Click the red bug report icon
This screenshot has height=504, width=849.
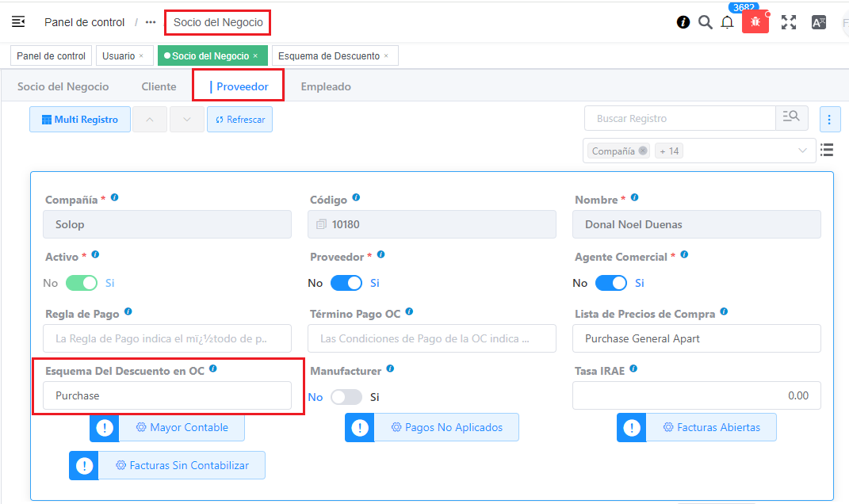pyautogui.click(x=755, y=22)
